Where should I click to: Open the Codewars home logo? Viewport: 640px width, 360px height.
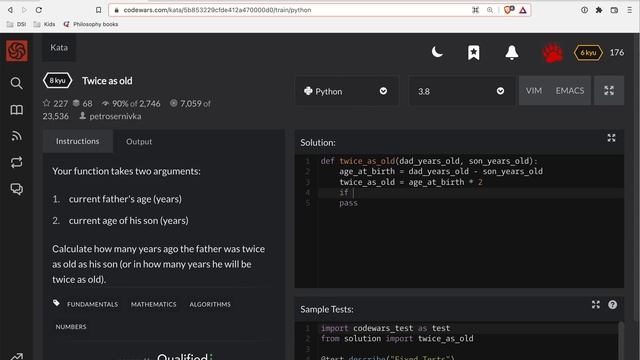(x=17, y=51)
